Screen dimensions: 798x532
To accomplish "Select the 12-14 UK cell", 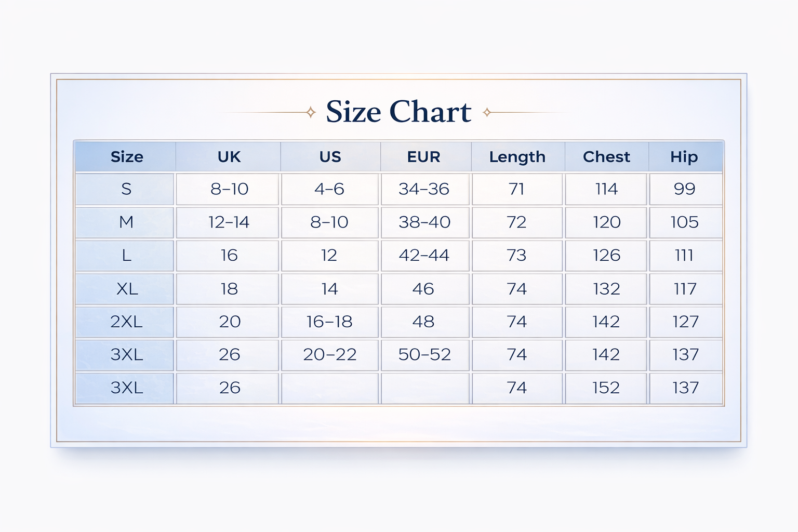I will pos(229,222).
